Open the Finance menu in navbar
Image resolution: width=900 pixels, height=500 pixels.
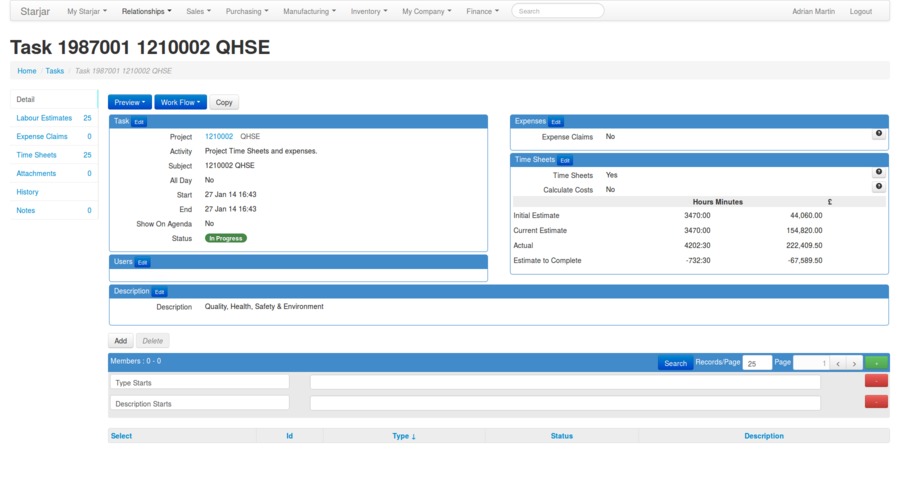pos(483,11)
